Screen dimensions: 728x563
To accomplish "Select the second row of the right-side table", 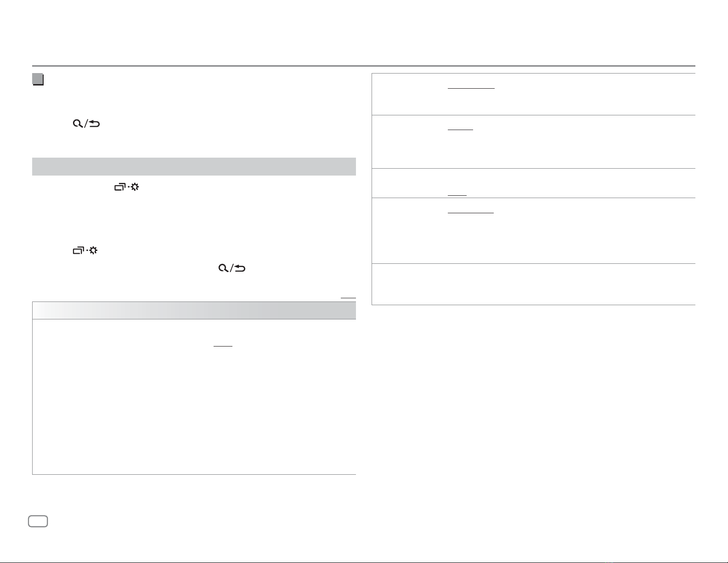I will [533, 142].
